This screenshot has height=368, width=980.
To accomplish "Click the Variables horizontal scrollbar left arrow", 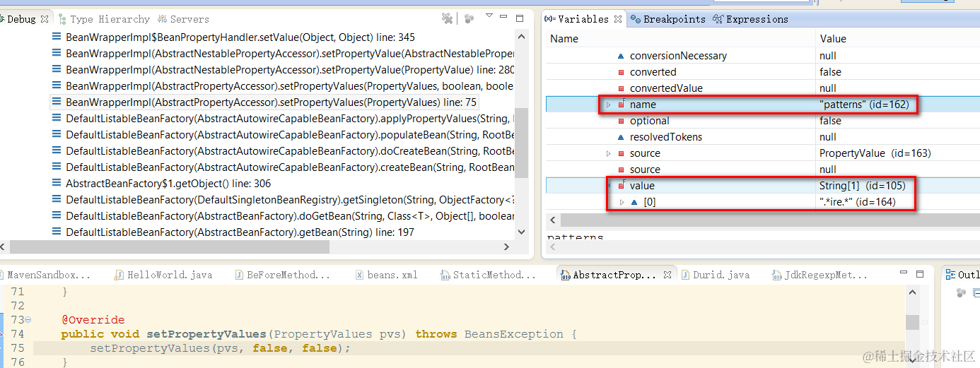I will pos(552,220).
